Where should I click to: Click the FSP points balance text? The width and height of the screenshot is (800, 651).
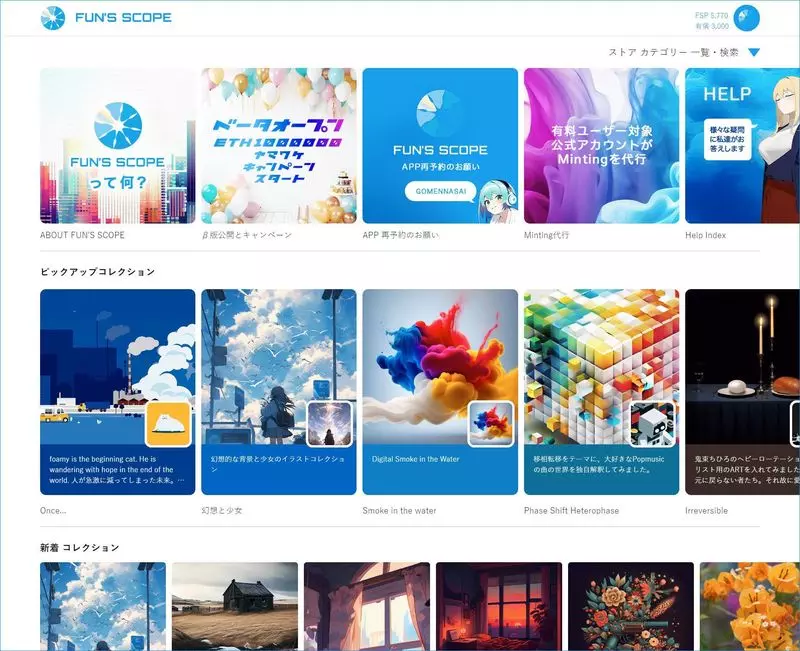pos(711,16)
